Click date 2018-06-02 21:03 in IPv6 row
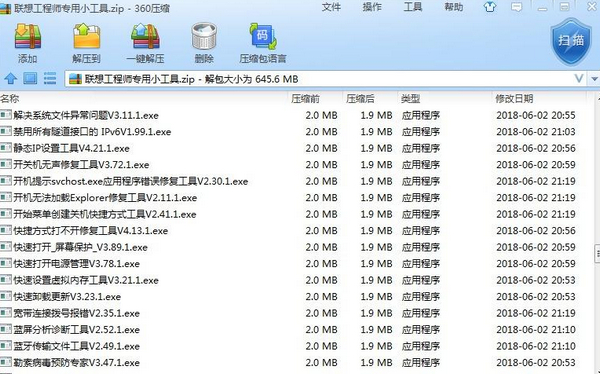This screenshot has height=374, width=600. coord(536,132)
